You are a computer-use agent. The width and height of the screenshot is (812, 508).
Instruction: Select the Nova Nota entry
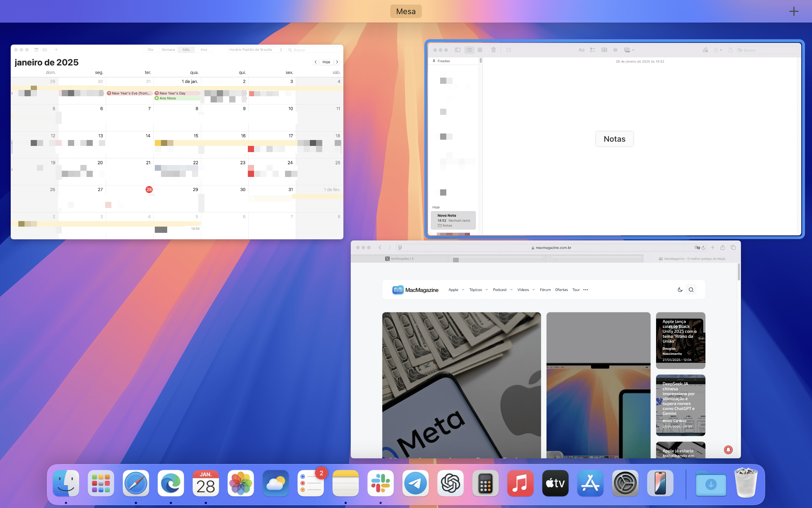pos(453,220)
